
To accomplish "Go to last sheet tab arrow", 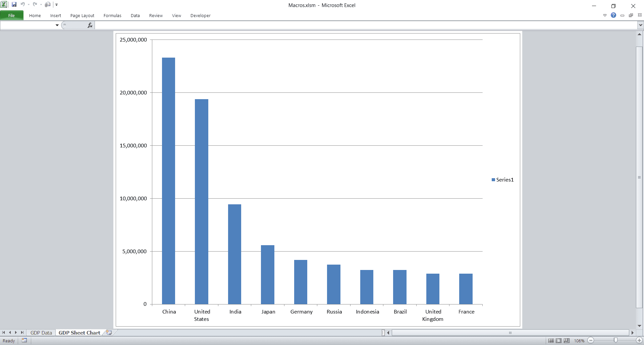I will (x=22, y=333).
